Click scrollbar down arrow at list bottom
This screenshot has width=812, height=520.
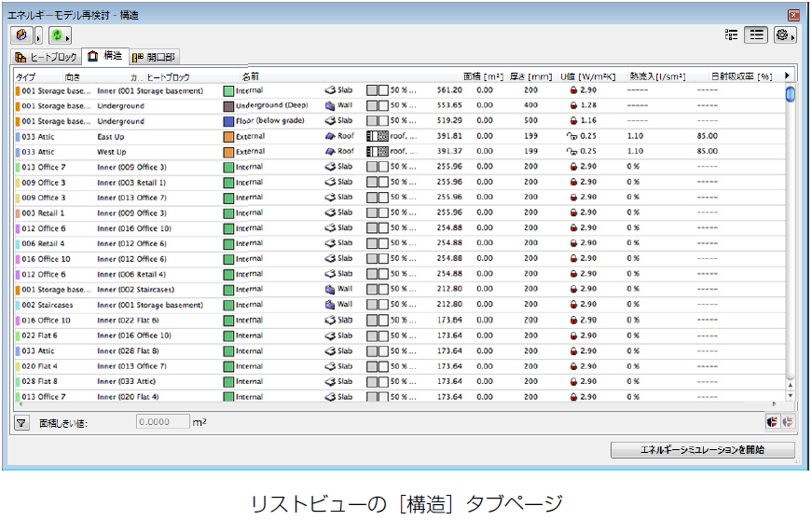tap(791, 396)
